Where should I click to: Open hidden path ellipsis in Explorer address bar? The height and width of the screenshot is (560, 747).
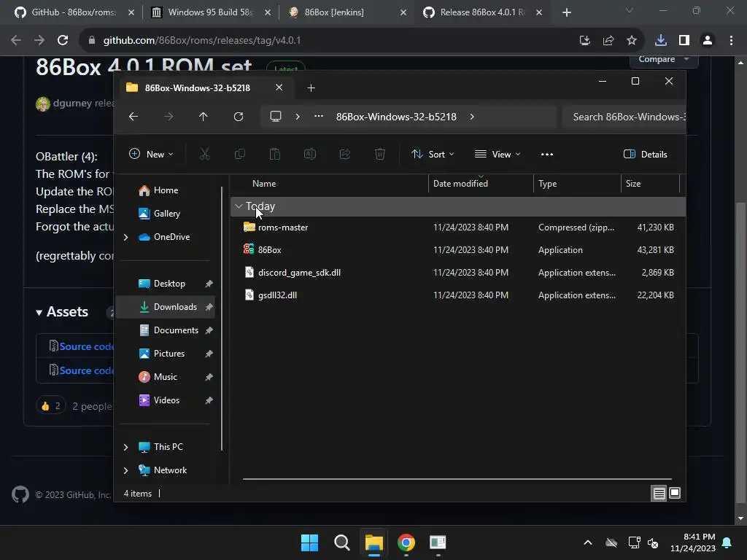(x=319, y=117)
